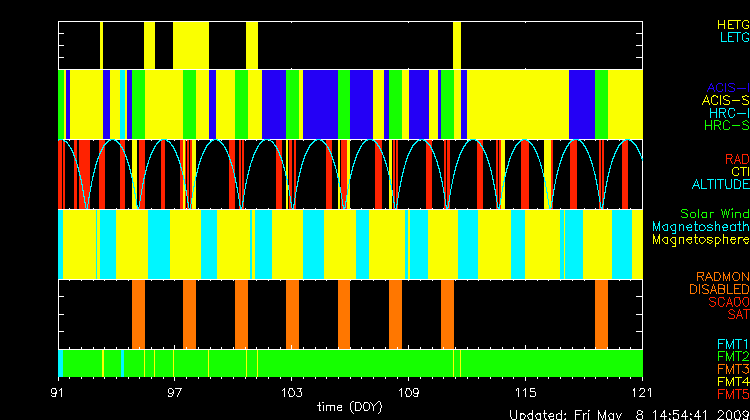
Task: Click the HETG legend label
Action: pyautogui.click(x=733, y=24)
